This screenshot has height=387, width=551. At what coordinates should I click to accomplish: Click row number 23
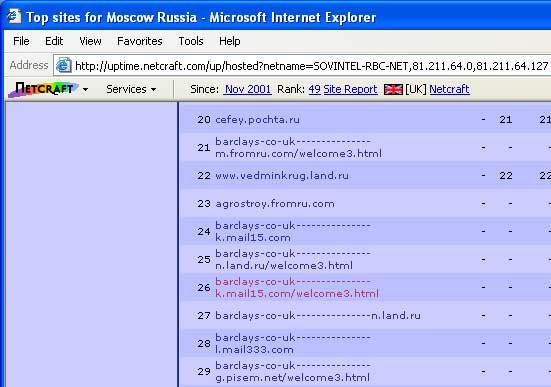tap(204, 204)
